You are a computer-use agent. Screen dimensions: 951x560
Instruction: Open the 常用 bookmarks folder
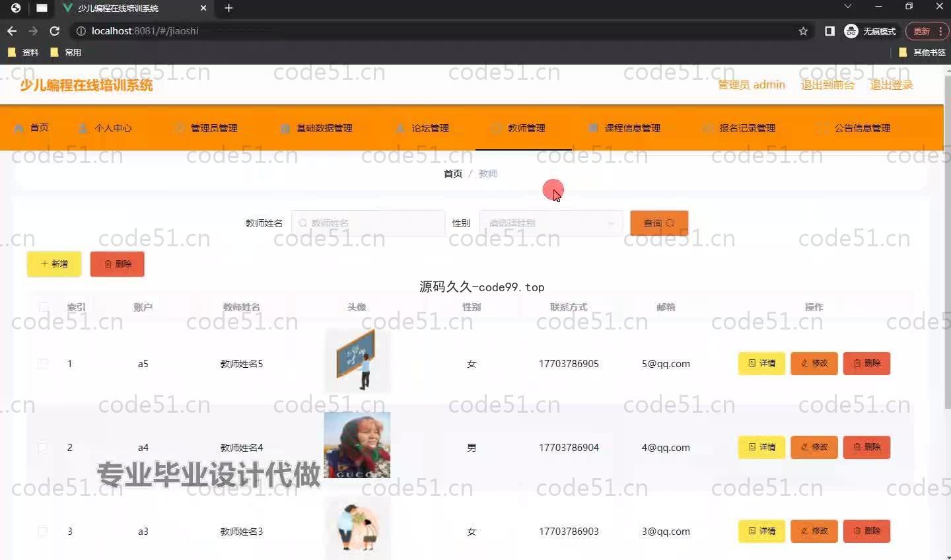[66, 52]
